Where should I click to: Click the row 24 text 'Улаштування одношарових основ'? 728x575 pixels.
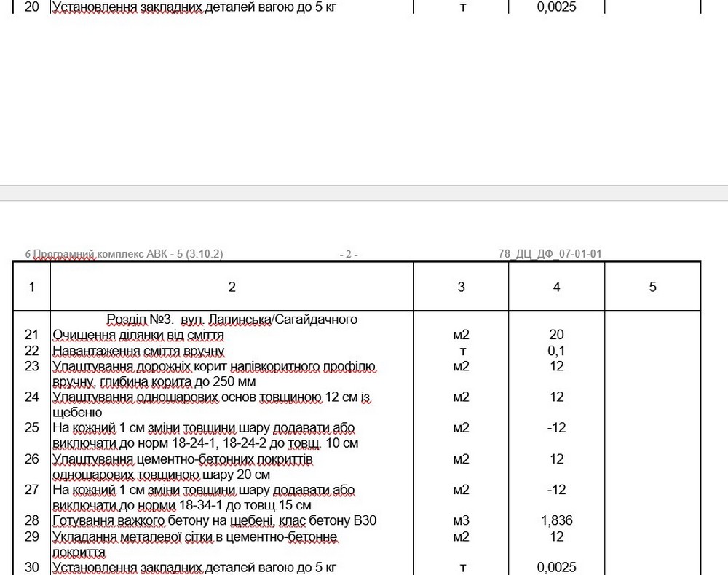tap(211, 397)
